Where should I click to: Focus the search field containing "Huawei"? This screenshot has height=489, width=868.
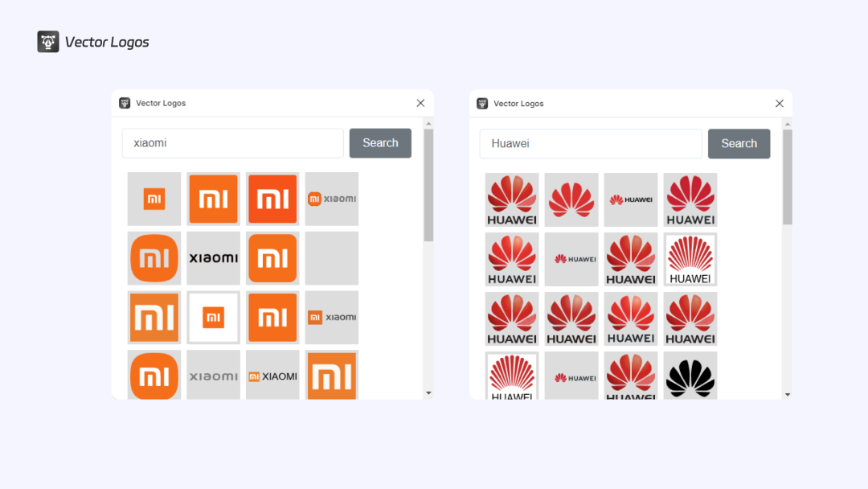tap(591, 143)
